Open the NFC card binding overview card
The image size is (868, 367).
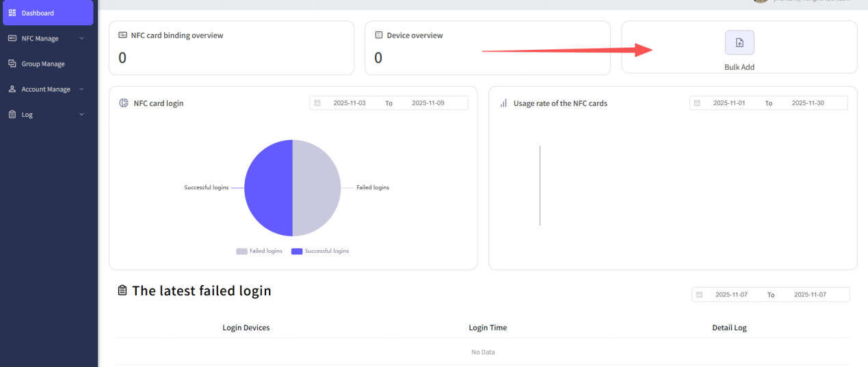[231, 48]
